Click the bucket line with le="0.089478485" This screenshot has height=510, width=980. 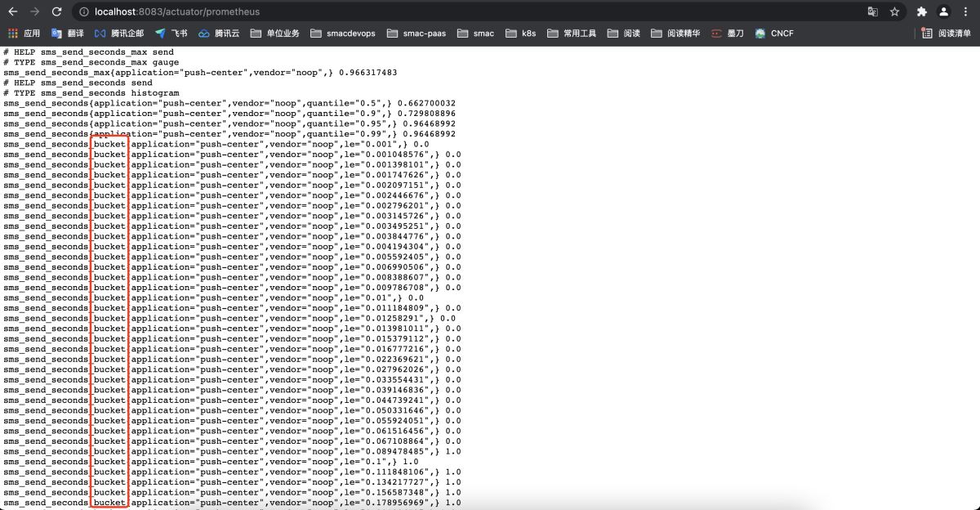tap(232, 451)
